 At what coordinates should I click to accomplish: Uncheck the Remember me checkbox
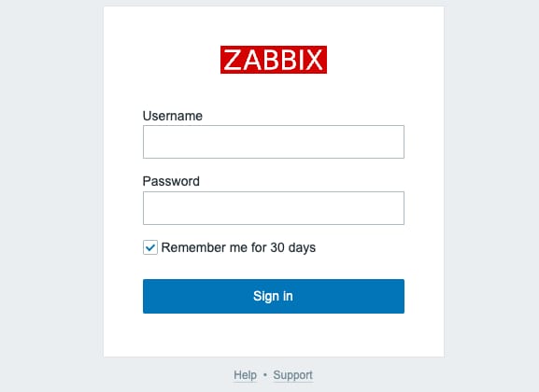point(150,247)
